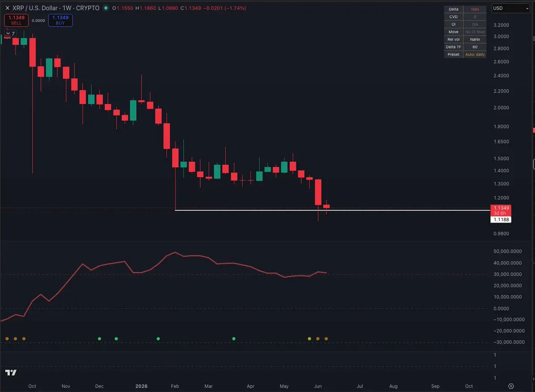Viewport: 535px width, 392px height.
Task: Click the XRP symbol logo icon
Action: pos(7,8)
